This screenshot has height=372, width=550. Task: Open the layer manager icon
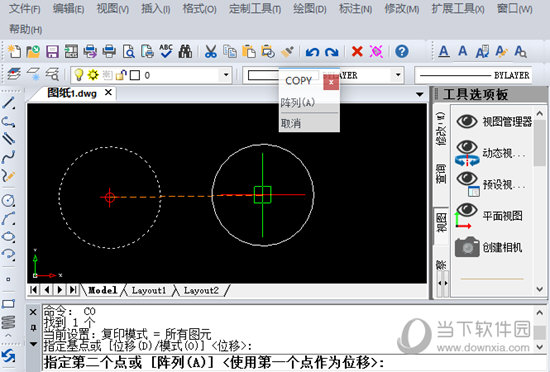(x=13, y=74)
